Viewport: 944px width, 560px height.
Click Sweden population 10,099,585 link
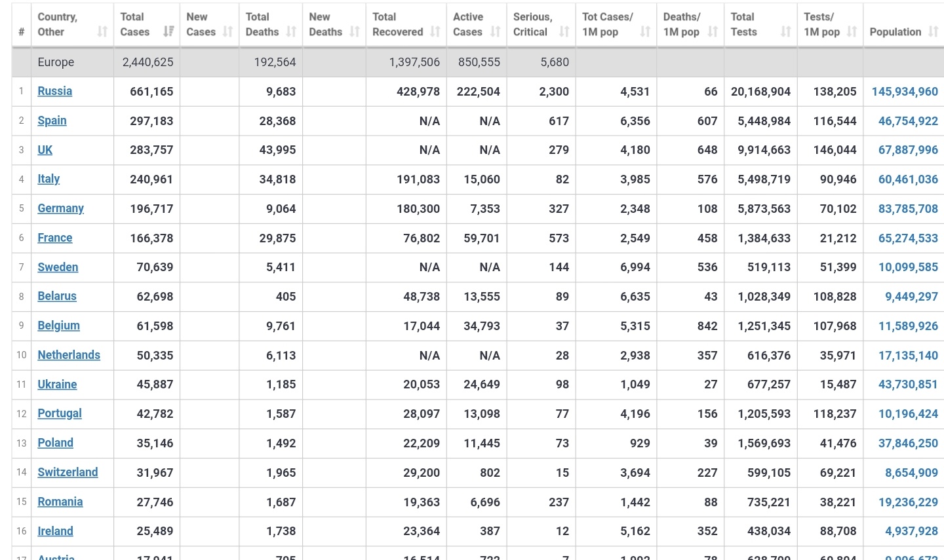(x=908, y=267)
